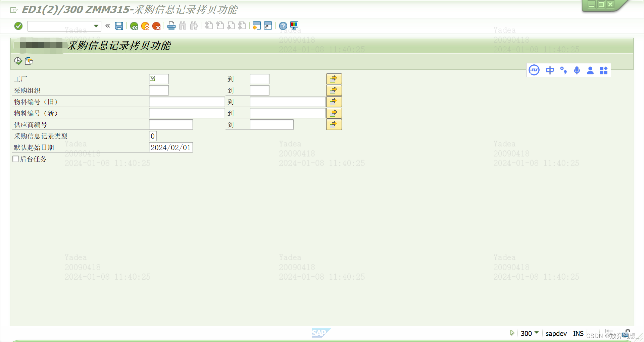Viewport: 644px width, 342px height.
Task: Click the Generate Shortcut icon
Action: [268, 25]
